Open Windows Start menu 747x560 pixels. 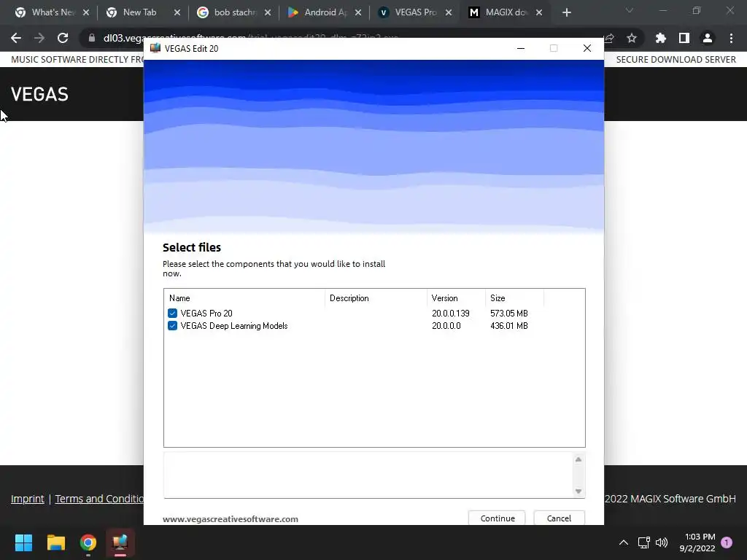pyautogui.click(x=23, y=542)
